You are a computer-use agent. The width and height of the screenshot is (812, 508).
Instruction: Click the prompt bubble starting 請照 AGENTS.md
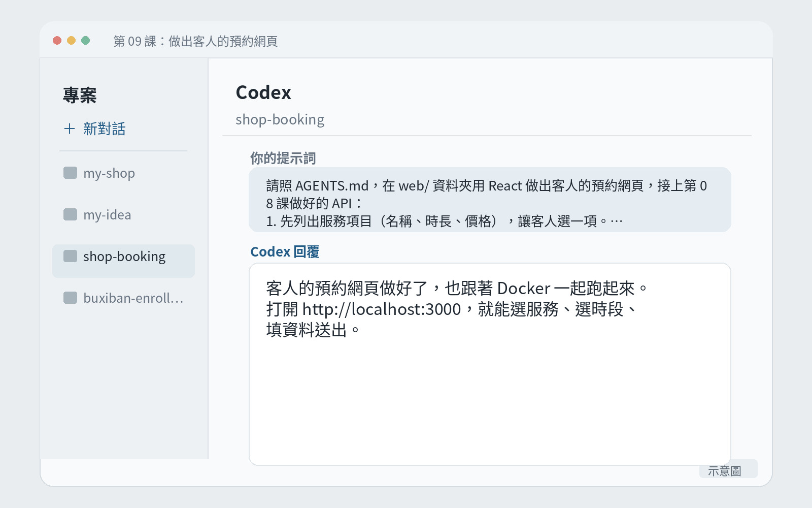coord(490,200)
